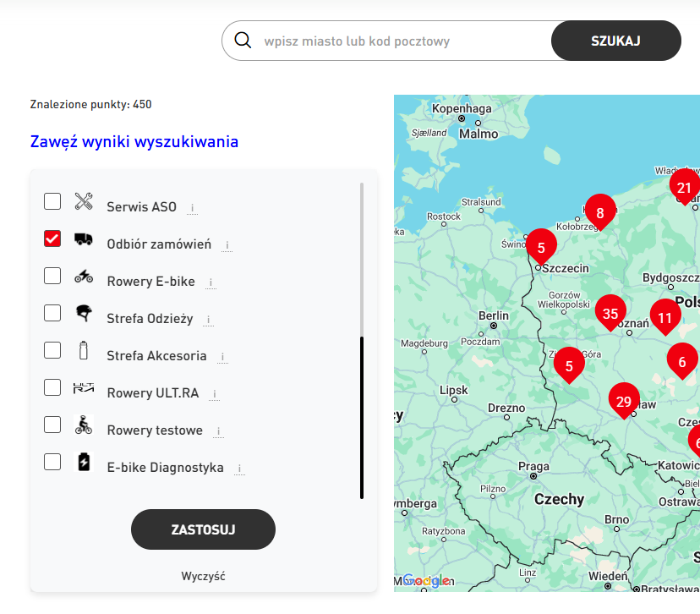Viewport: 700px width, 614px height.
Task: Check the E-bike Diagnostyka checkbox
Action: [52, 462]
